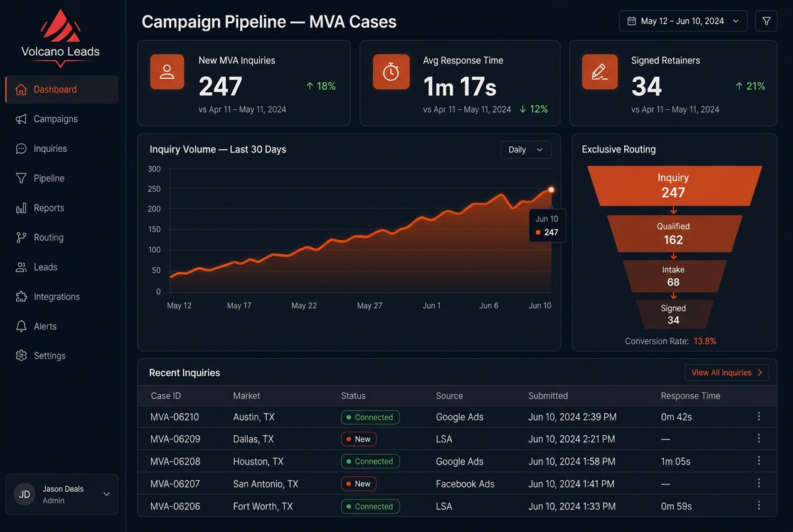Click the Inquiry 247 funnel stage
The image size is (793, 532).
pyautogui.click(x=674, y=186)
